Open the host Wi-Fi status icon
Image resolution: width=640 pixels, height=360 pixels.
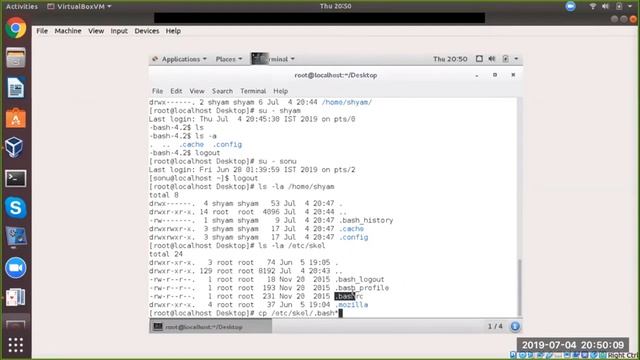593,6
